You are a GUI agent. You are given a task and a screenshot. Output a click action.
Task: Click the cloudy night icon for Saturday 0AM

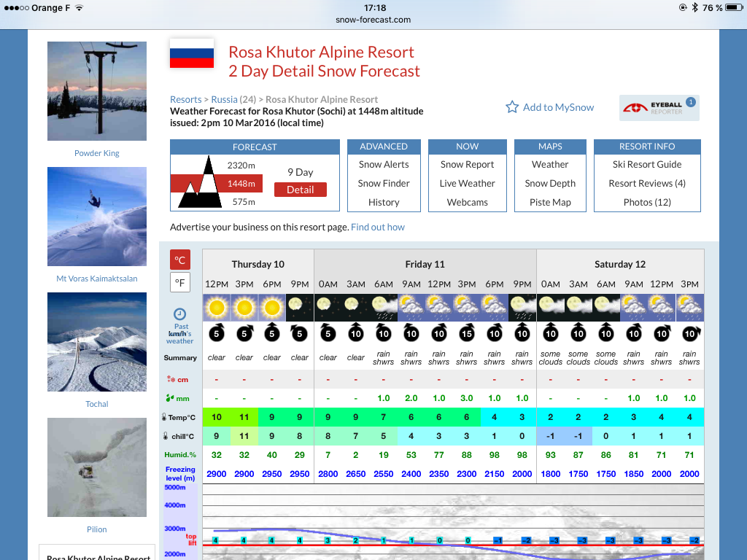click(x=550, y=308)
